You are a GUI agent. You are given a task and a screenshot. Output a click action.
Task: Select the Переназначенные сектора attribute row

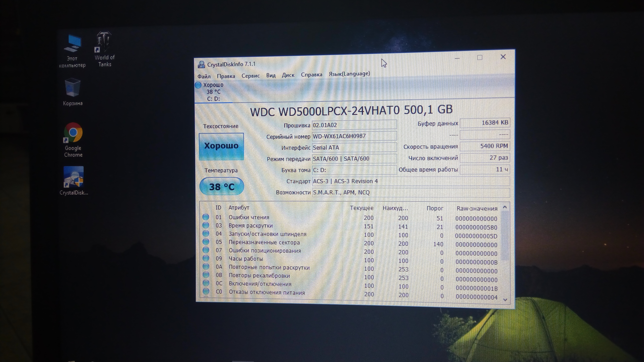(350, 243)
